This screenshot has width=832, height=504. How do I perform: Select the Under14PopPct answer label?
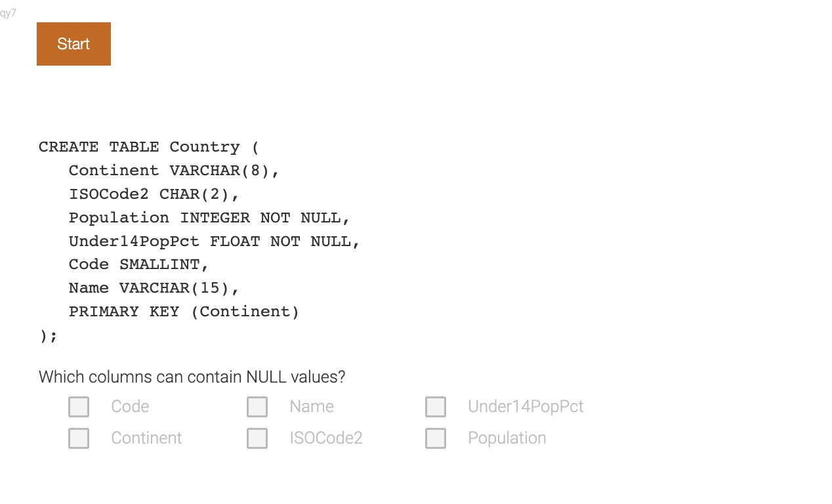click(x=525, y=406)
